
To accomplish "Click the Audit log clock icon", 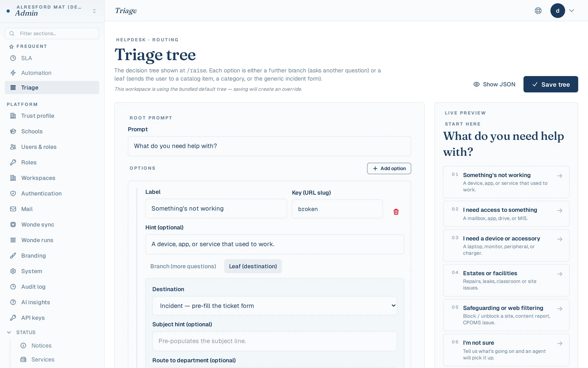I will pos(13,287).
